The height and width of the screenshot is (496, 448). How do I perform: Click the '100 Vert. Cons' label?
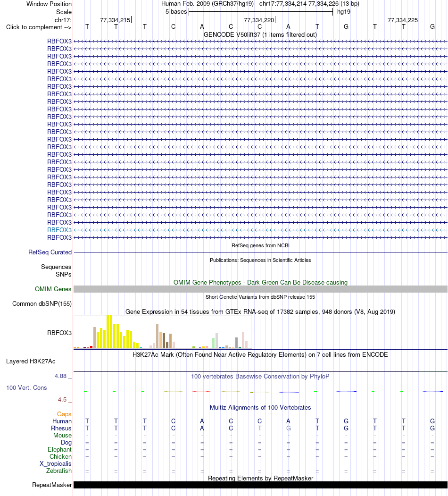[x=26, y=387]
